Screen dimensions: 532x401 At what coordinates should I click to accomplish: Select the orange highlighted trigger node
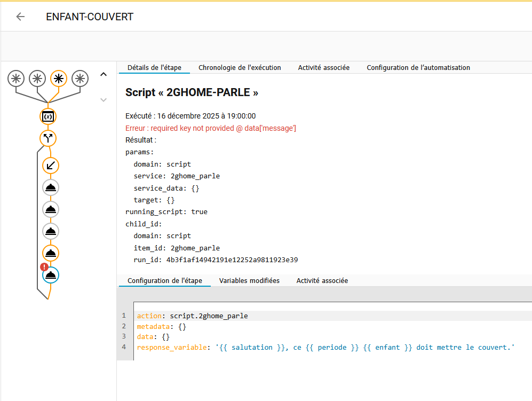point(59,78)
